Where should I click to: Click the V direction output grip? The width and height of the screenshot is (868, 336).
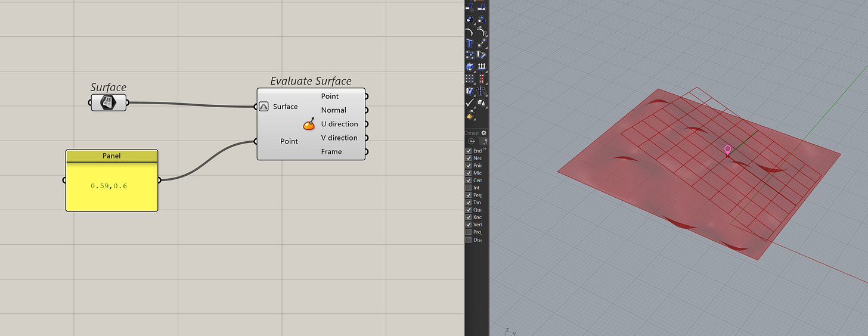pyautogui.click(x=367, y=138)
